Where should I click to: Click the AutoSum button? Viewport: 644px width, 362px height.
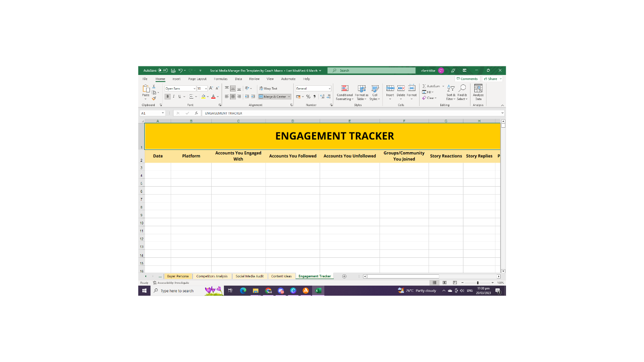431,86
